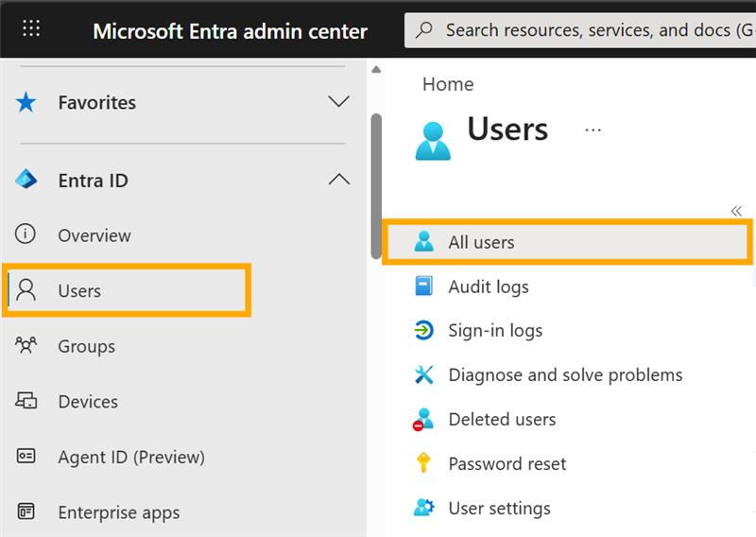Viewport: 756px width, 537px height.
Task: Click the Overview info icon
Action: tap(26, 234)
